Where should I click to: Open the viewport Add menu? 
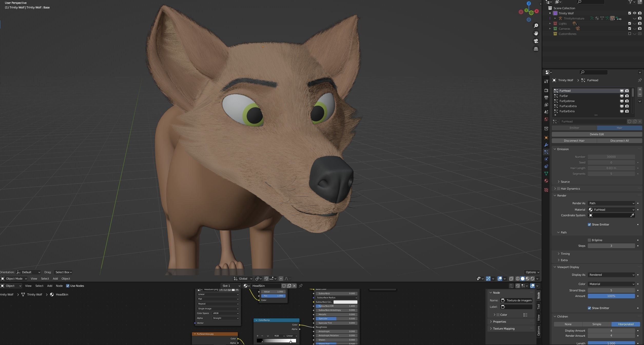tap(55, 279)
